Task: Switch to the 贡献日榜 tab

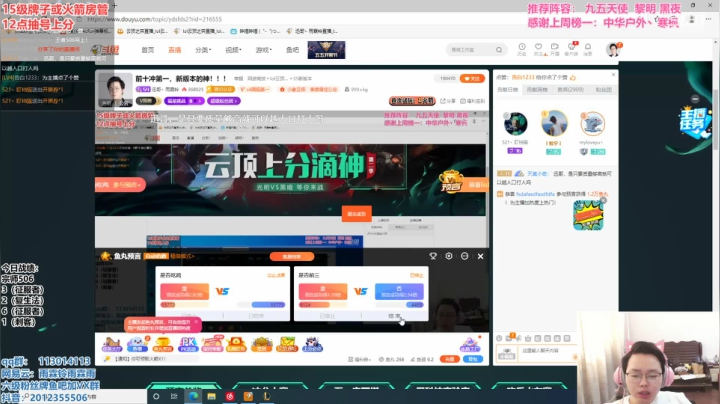Action: pyautogui.click(x=507, y=90)
